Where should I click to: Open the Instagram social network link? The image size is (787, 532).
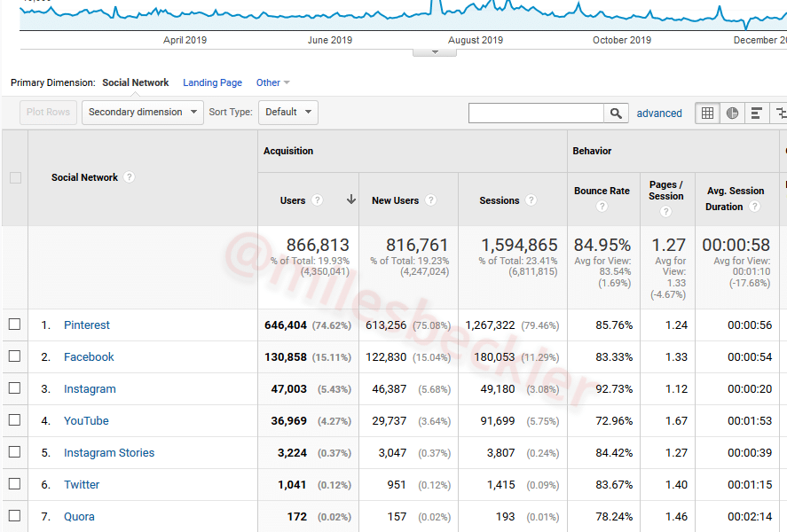[90, 389]
